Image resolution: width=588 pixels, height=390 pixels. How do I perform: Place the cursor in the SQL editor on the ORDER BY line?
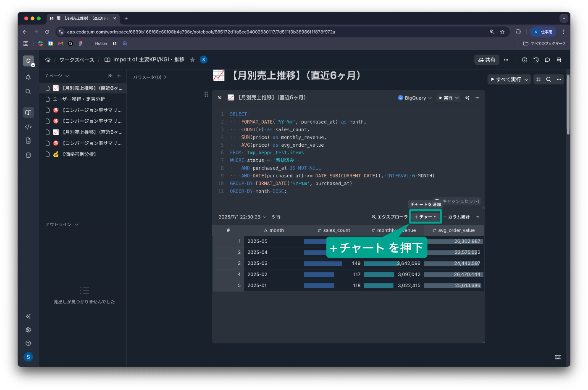(x=258, y=191)
